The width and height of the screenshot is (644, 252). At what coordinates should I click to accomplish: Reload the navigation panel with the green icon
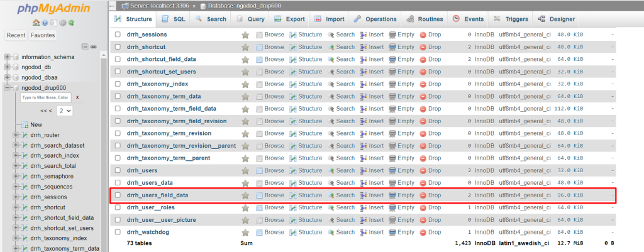[72, 23]
